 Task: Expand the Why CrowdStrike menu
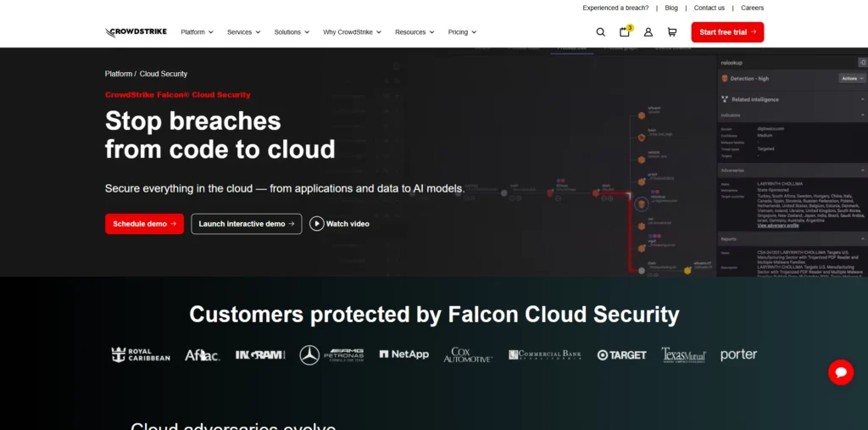[x=352, y=32]
